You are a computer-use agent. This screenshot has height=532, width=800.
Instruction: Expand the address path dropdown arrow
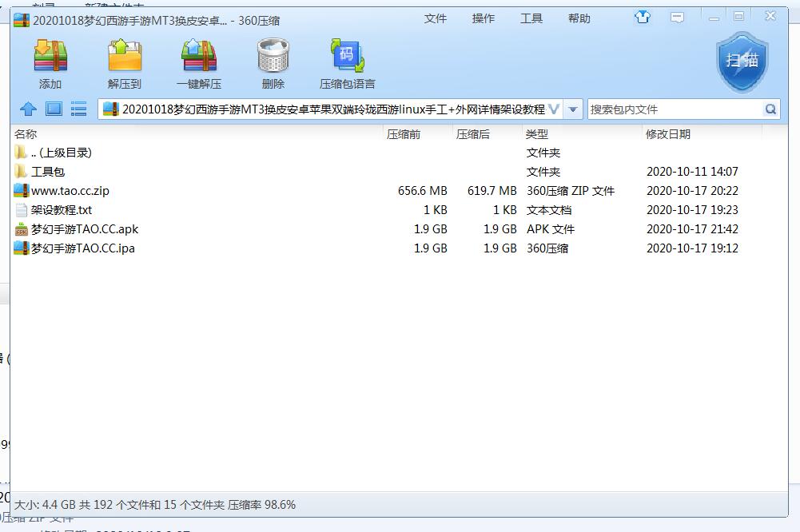572,109
